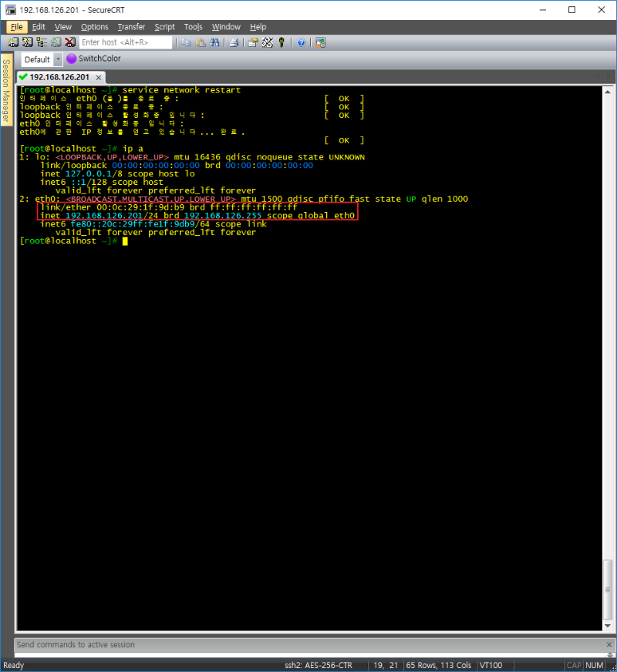Open the Script menu
Screen dimensions: 617x672
pyautogui.click(x=164, y=26)
